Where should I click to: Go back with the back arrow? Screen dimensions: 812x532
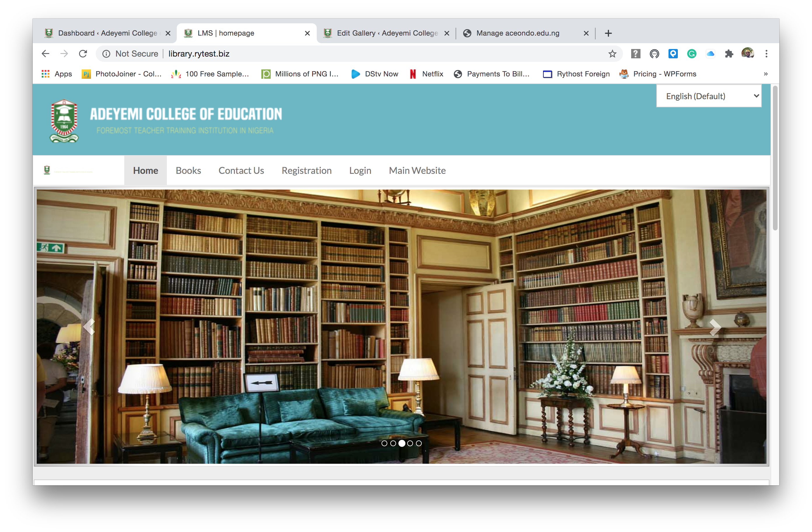pos(45,54)
